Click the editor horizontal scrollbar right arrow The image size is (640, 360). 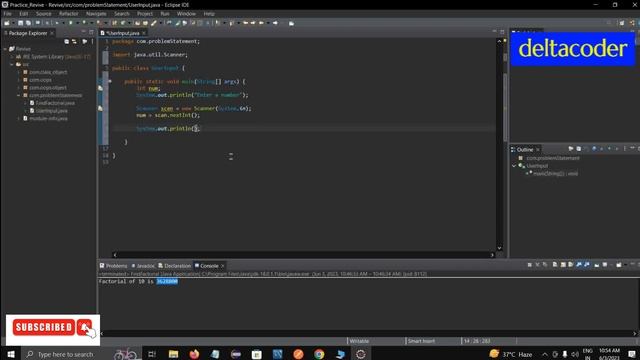[x=492, y=255]
